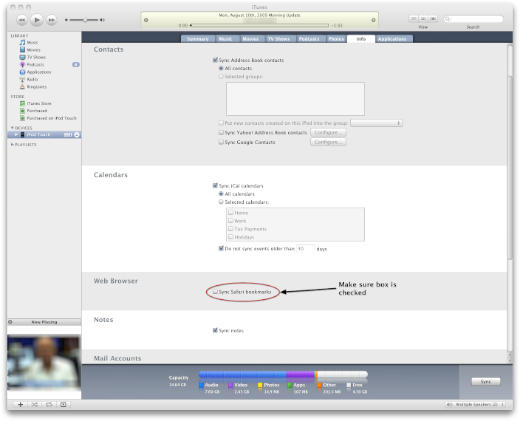
Task: Expand the Playlists section in the sidebar
Action: coord(12,145)
